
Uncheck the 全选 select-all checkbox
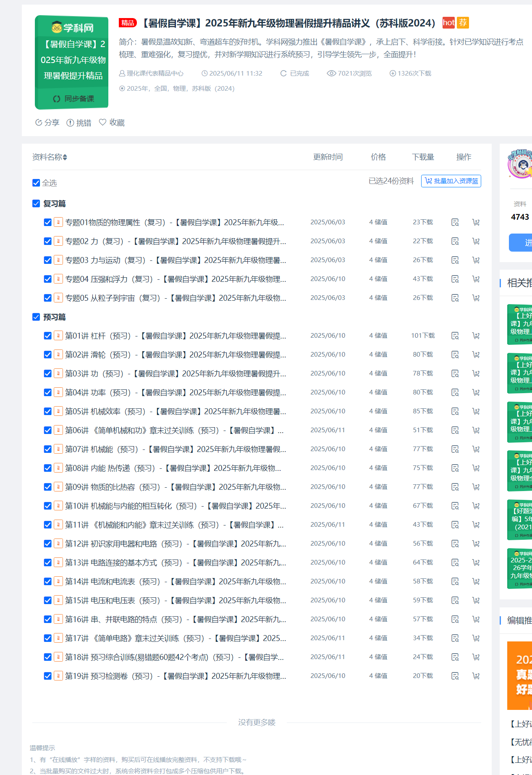36,183
